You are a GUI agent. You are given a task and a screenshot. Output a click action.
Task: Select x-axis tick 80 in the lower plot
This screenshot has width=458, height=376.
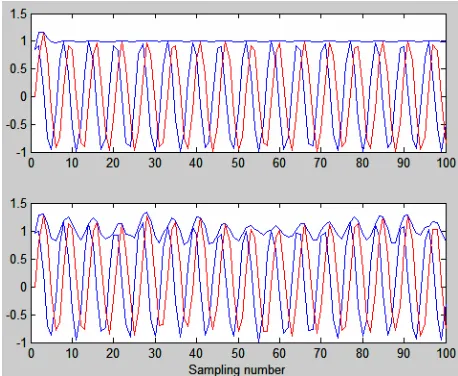pos(362,353)
